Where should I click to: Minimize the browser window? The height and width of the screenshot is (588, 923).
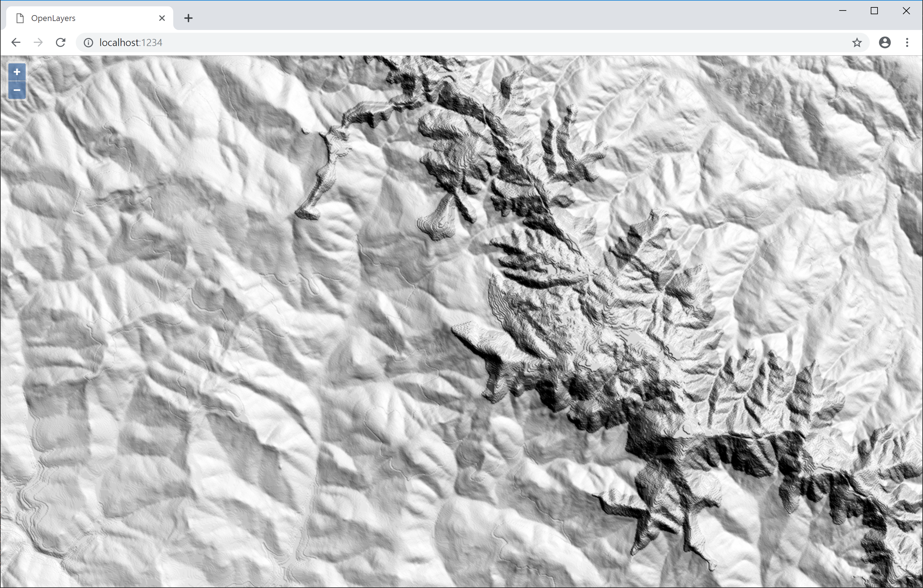[843, 11]
